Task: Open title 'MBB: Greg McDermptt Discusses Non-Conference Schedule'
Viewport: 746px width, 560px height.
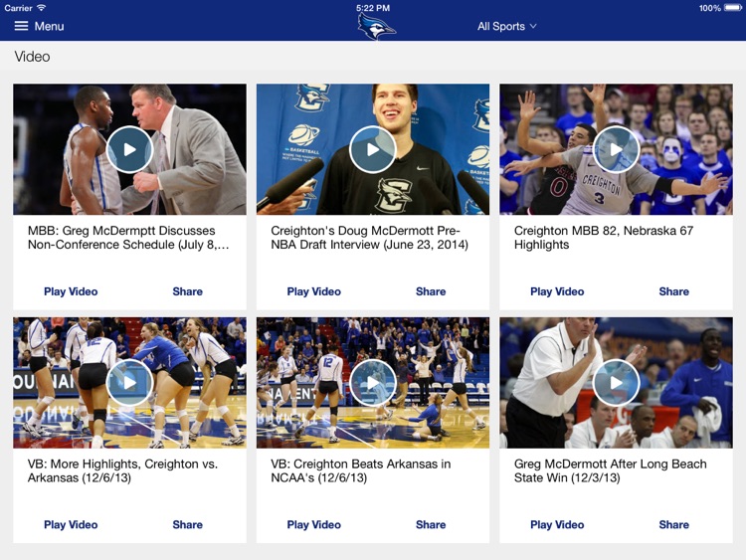Action: 128,238
